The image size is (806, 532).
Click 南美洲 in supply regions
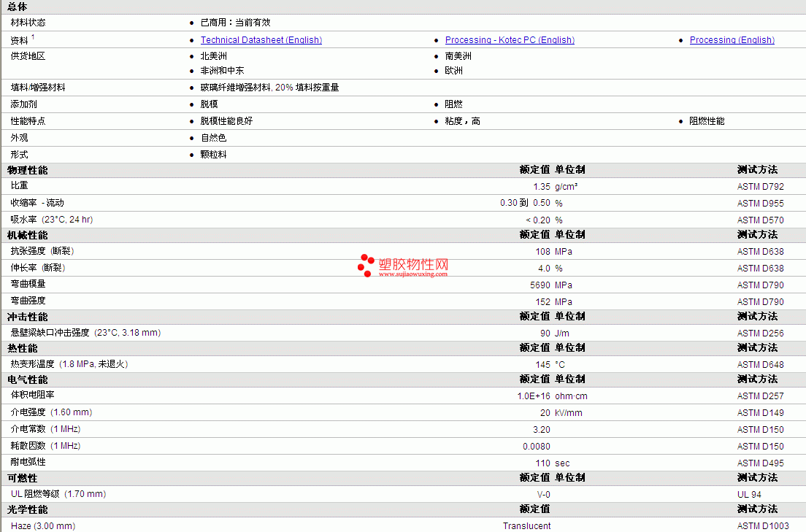click(x=458, y=56)
